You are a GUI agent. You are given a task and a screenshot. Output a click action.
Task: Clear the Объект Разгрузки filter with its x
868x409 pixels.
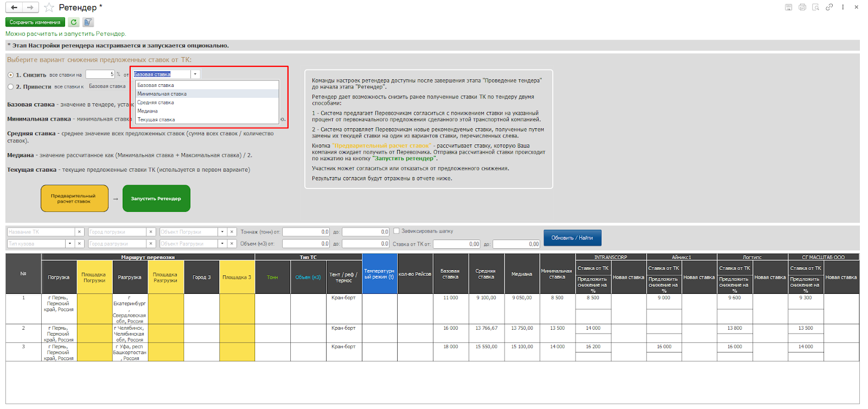coord(232,244)
